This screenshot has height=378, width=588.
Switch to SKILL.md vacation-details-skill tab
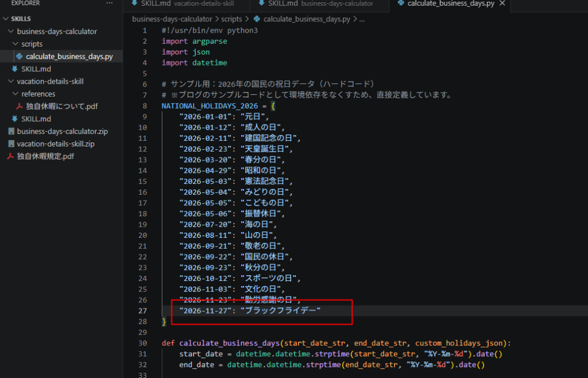click(x=187, y=4)
